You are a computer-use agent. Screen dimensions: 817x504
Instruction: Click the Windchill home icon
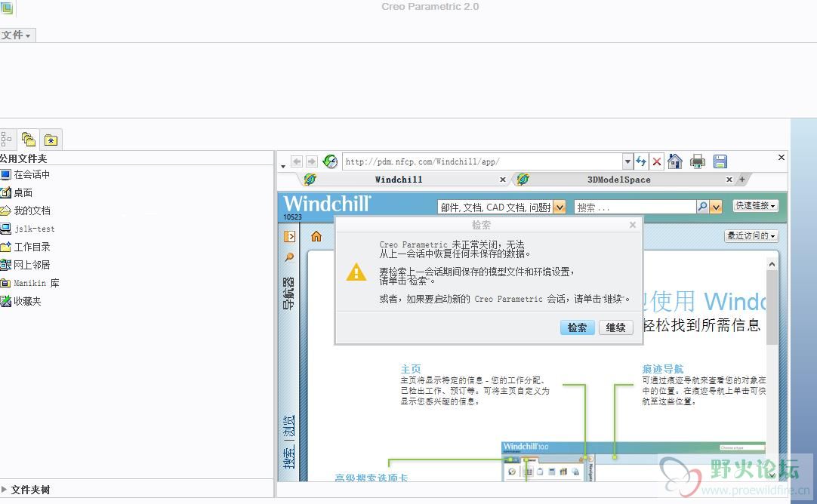coord(316,236)
